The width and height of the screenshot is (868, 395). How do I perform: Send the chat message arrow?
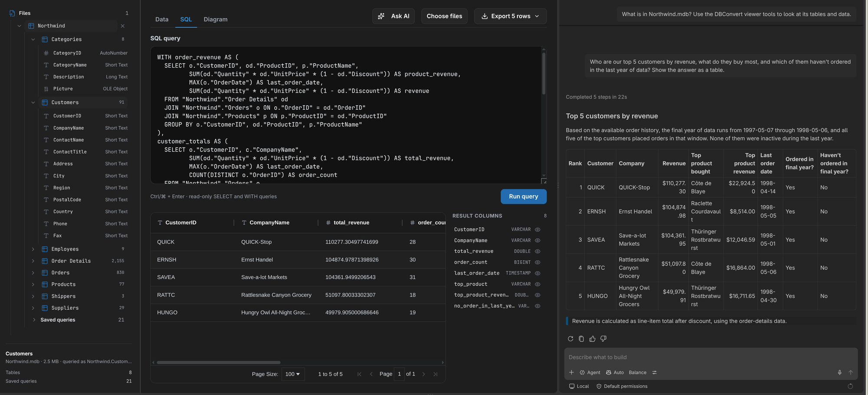[851, 372]
